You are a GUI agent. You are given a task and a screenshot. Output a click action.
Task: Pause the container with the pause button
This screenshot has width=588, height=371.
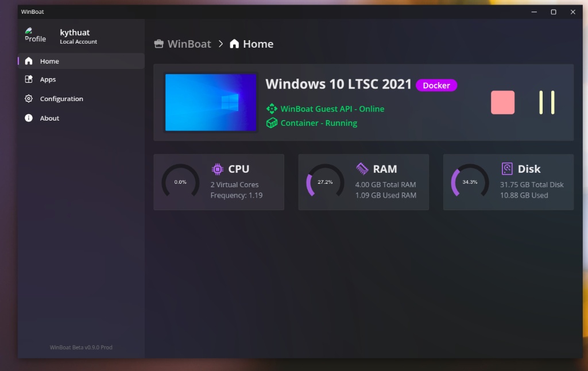point(547,102)
